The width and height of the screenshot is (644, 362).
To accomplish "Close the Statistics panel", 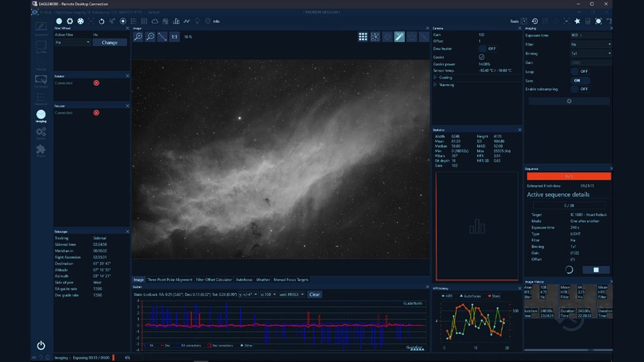I will [x=519, y=130].
